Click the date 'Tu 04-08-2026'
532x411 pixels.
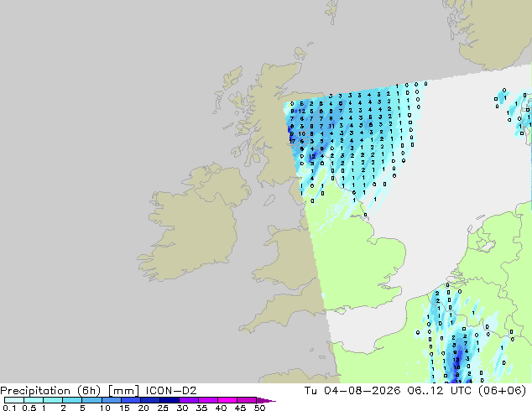tap(352, 391)
